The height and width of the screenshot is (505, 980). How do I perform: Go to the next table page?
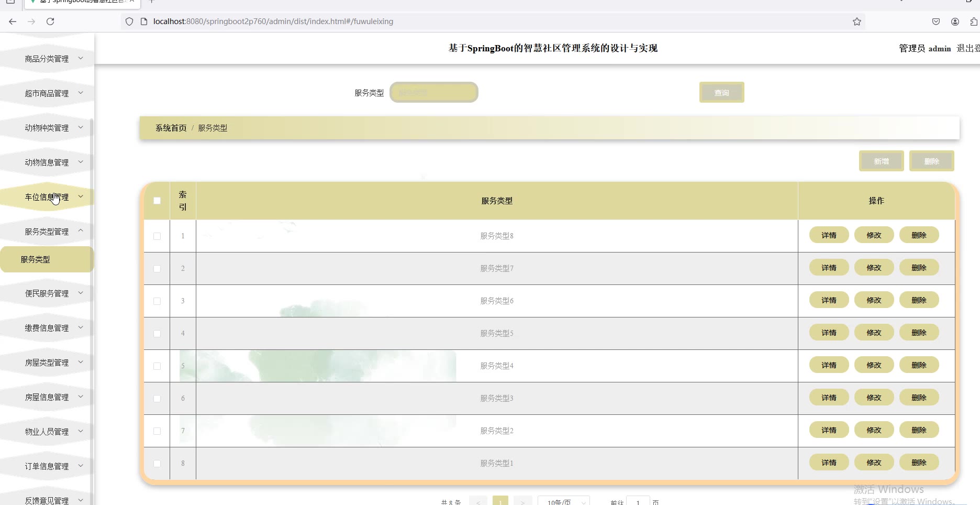click(x=522, y=501)
